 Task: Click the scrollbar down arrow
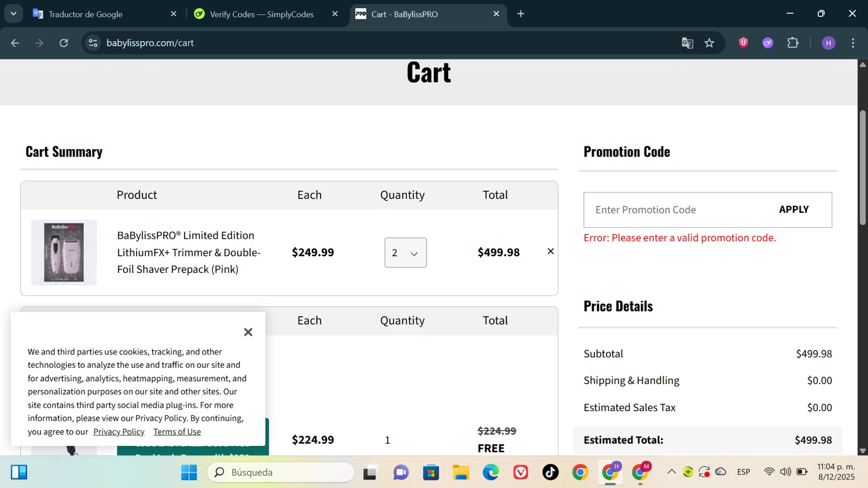pos(863,450)
